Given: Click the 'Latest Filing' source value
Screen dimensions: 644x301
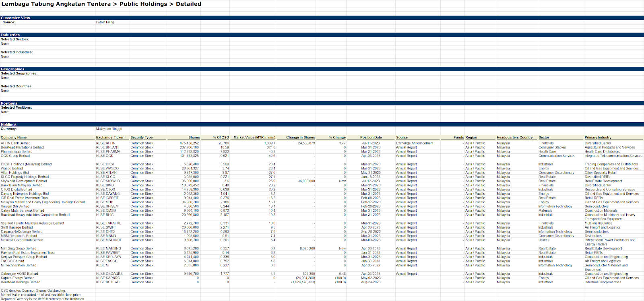Looking at the screenshot, I should coord(105,22).
